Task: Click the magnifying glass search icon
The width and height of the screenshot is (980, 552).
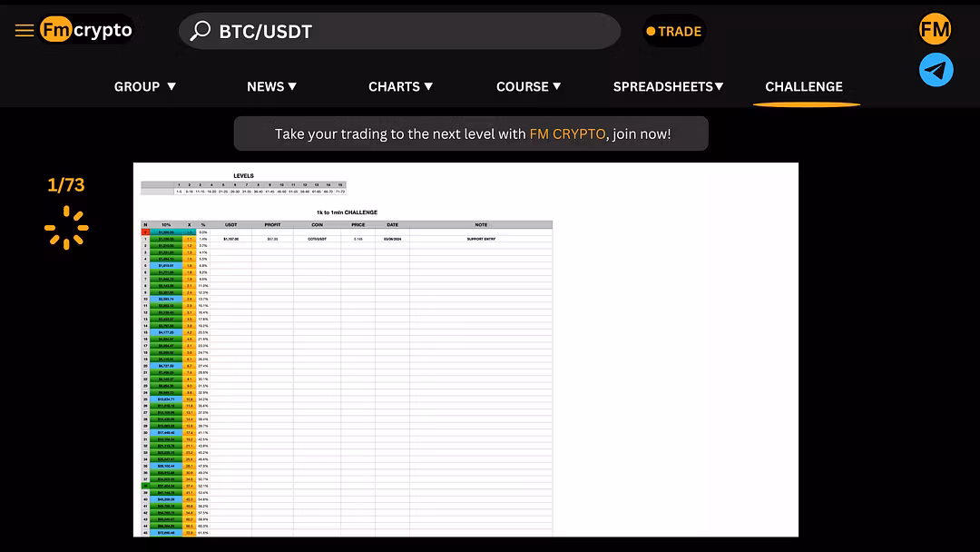Action: tap(200, 31)
